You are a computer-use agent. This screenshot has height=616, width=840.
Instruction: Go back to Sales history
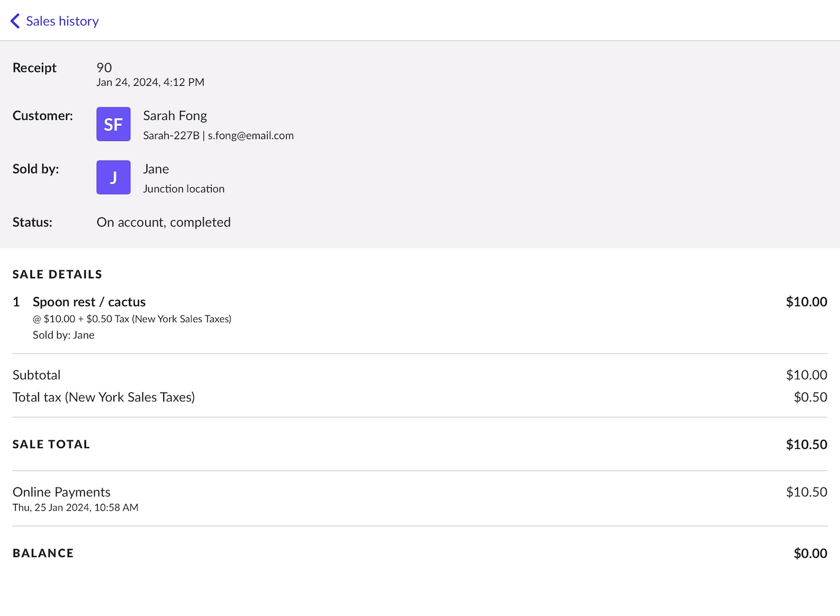click(62, 21)
